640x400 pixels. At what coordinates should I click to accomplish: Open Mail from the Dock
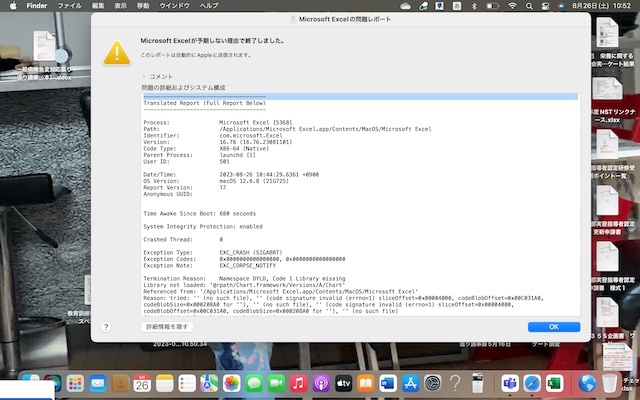[x=97, y=383]
